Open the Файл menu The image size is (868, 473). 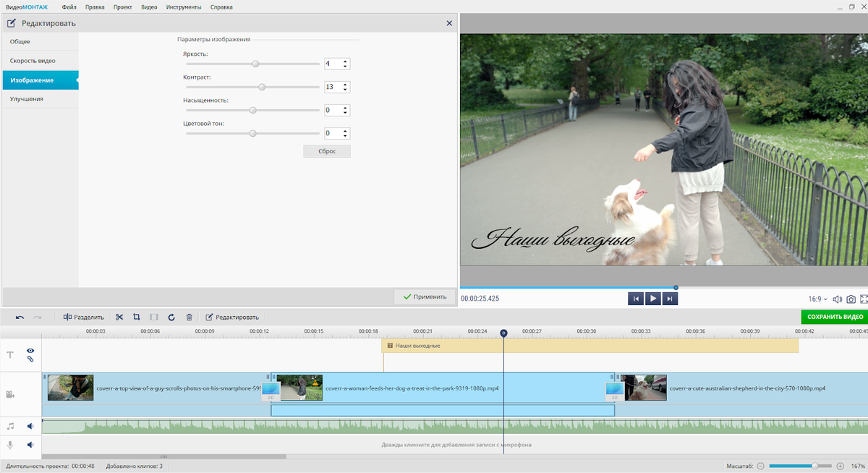tap(69, 7)
